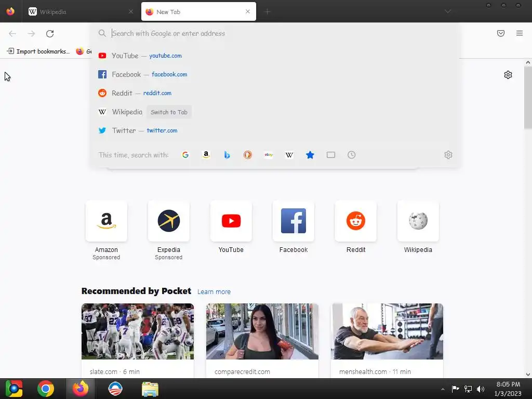
Task: Close the New Tab tab
Action: point(248,11)
